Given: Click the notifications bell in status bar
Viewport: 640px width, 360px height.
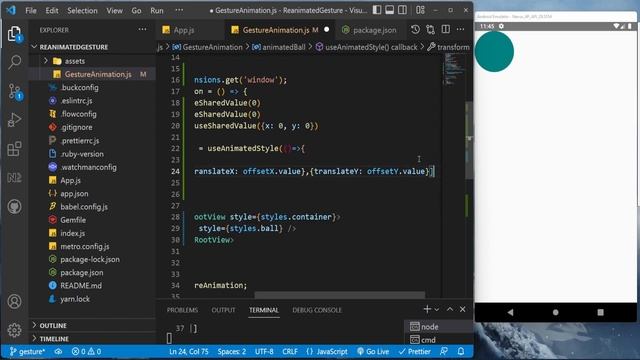Looking at the screenshot, I should (461, 351).
